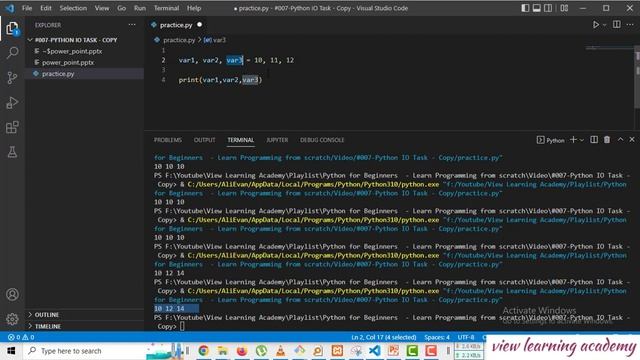Screen dimensions: 640x360
Task: Open the File menu
Action: pyautogui.click(x=27, y=8)
